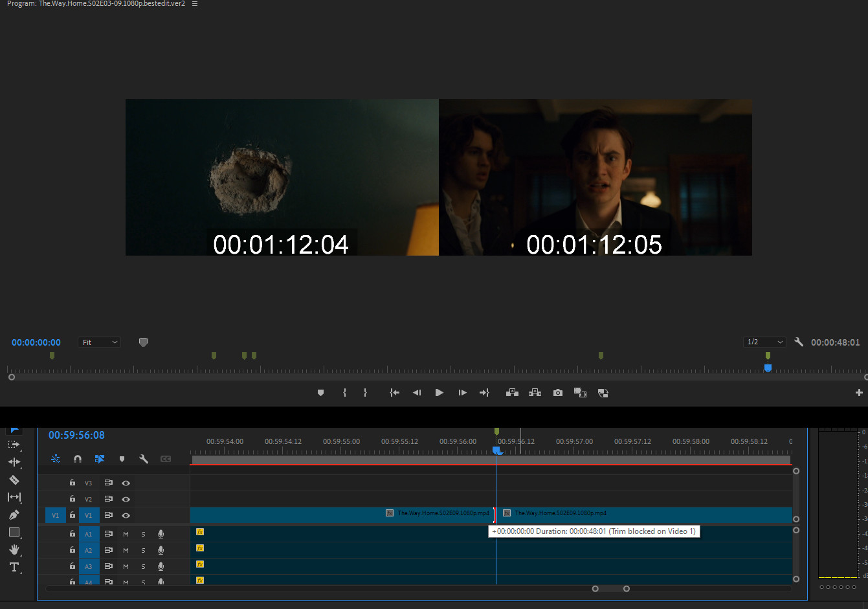Open the Fit zoom level dropdown
The width and height of the screenshot is (868, 609).
pos(100,342)
